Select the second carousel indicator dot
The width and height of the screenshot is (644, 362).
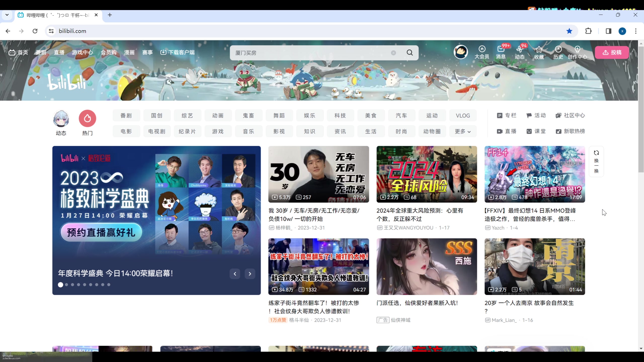coord(66,285)
